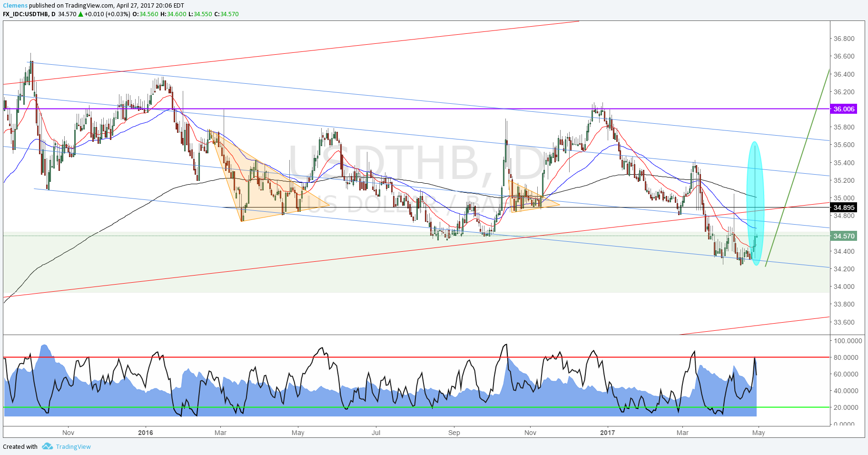Select the green projected upward arrow line
The width and height of the screenshot is (868, 455).
pyautogui.click(x=798, y=168)
